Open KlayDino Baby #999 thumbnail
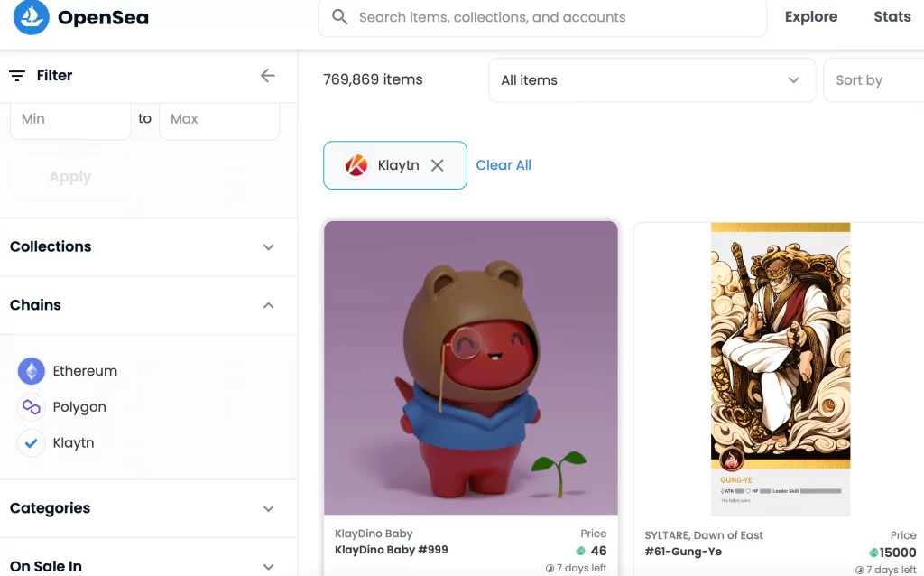This screenshot has width=924, height=576. [x=471, y=367]
